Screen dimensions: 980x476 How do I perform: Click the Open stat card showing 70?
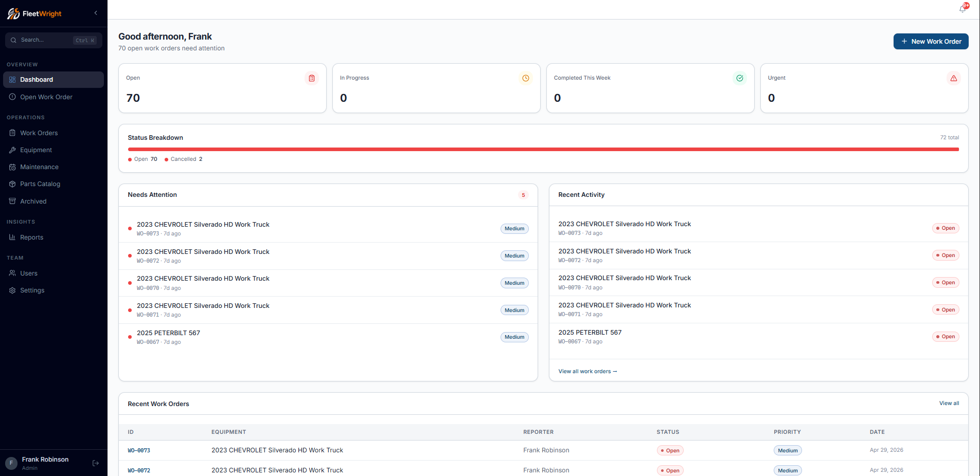click(x=222, y=88)
